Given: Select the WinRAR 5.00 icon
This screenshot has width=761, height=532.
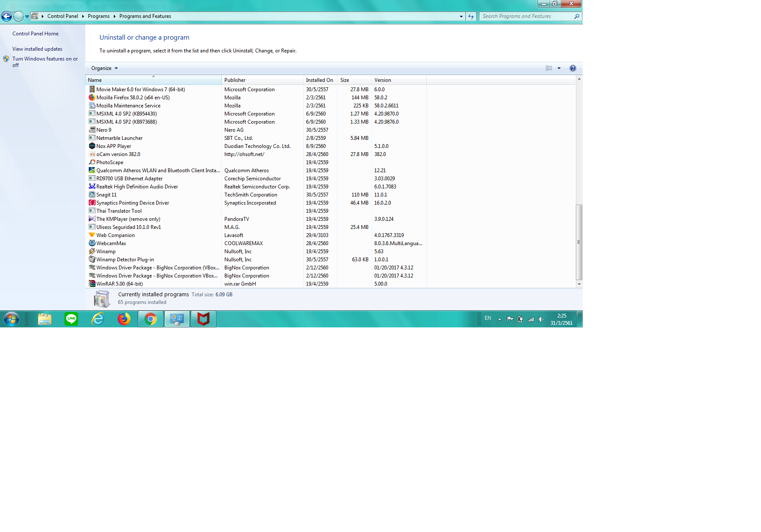Looking at the screenshot, I should point(92,284).
